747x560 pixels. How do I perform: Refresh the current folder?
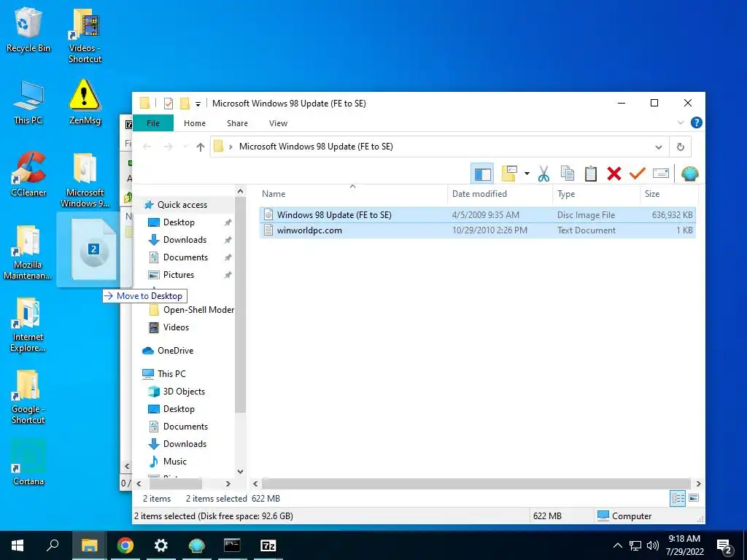click(681, 147)
